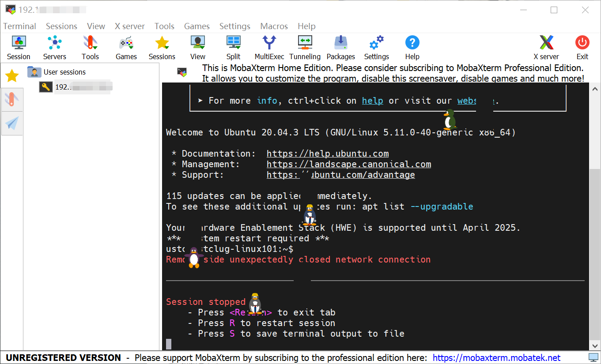Open the Sessions menu
Image resolution: width=601 pixels, height=364 pixels.
(61, 26)
